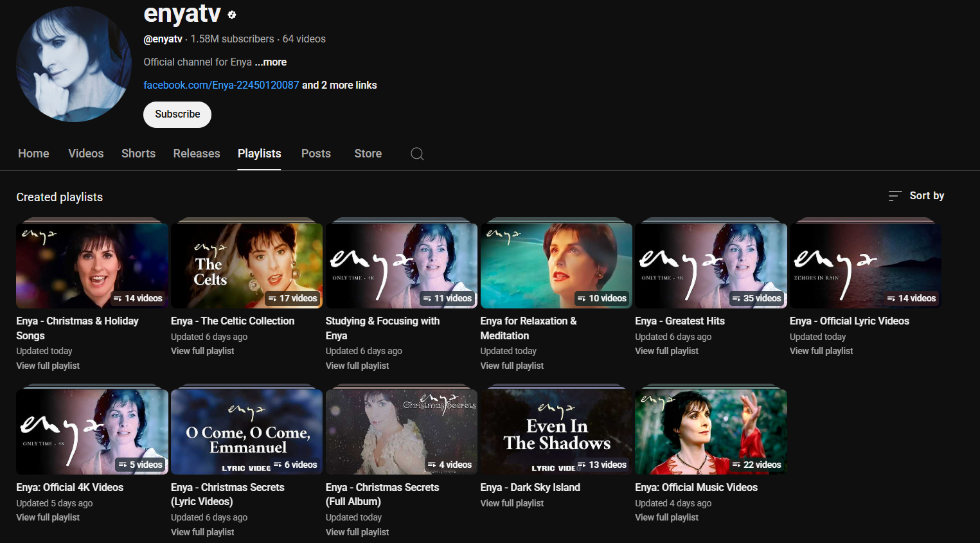Open the Releases tab
Image resolution: width=980 pixels, height=543 pixels.
point(197,154)
